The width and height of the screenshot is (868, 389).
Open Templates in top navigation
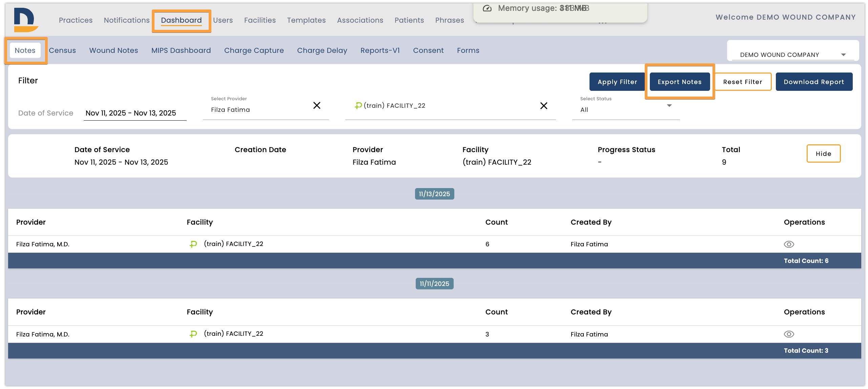point(306,20)
